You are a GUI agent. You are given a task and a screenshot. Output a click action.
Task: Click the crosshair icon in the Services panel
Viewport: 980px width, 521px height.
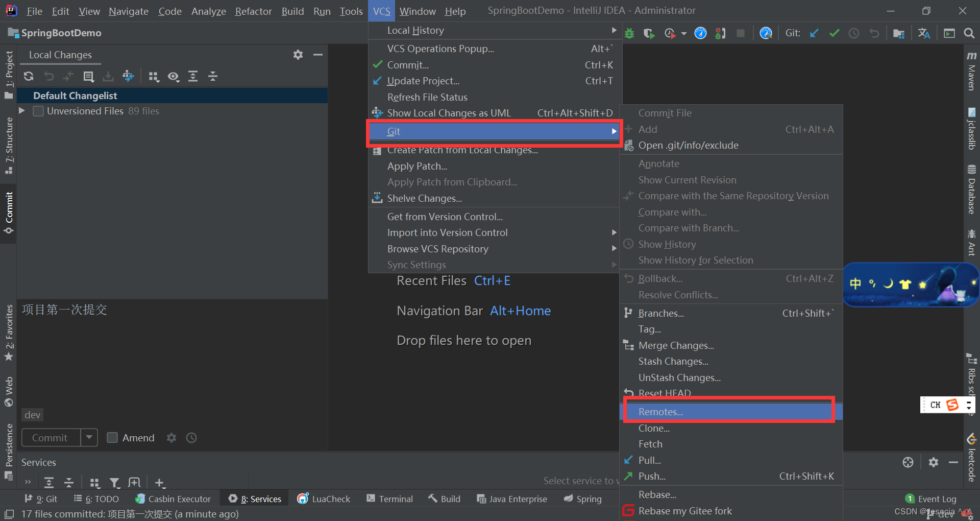[908, 462]
